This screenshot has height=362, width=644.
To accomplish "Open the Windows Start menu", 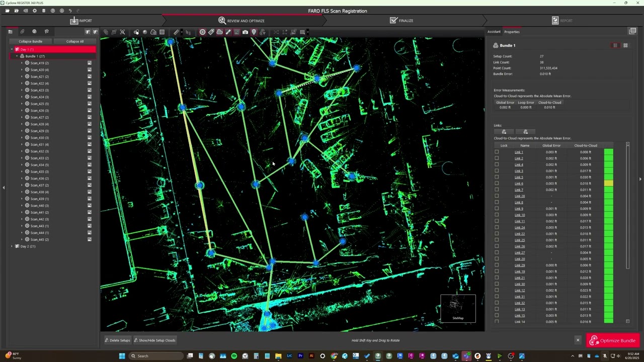I will click(x=122, y=356).
